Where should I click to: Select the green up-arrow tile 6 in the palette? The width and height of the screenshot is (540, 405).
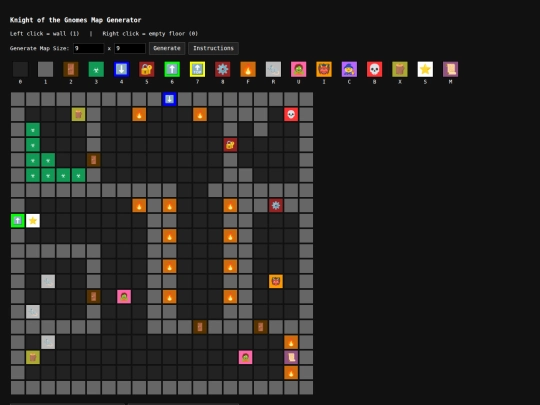click(x=172, y=69)
